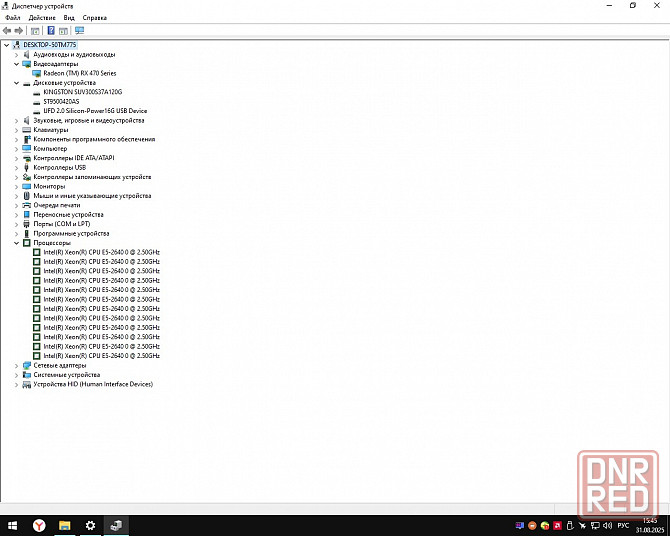Screen dimensions: 670x536
Task: Click the blue Help toolbar icon
Action: [x=50, y=31]
